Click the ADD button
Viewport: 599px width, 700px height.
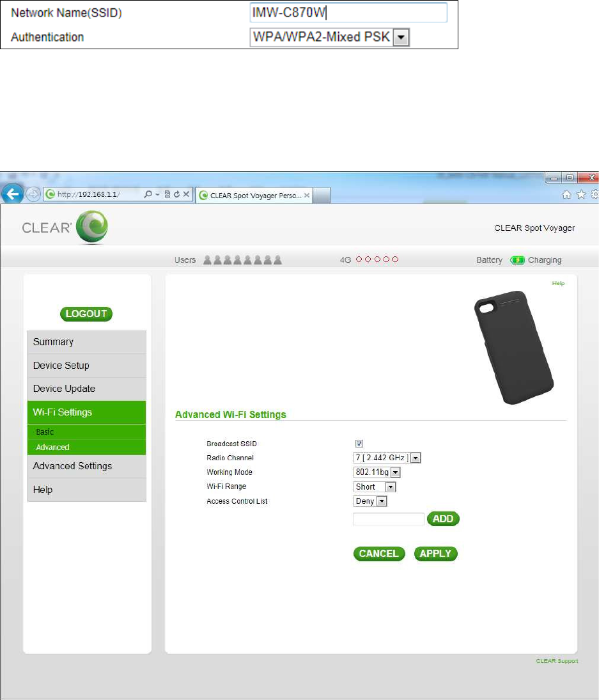tap(443, 518)
